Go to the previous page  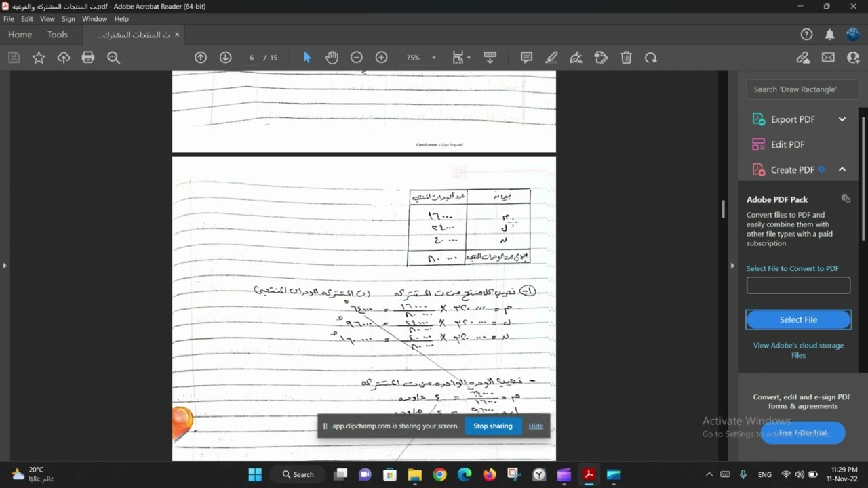pyautogui.click(x=201, y=58)
